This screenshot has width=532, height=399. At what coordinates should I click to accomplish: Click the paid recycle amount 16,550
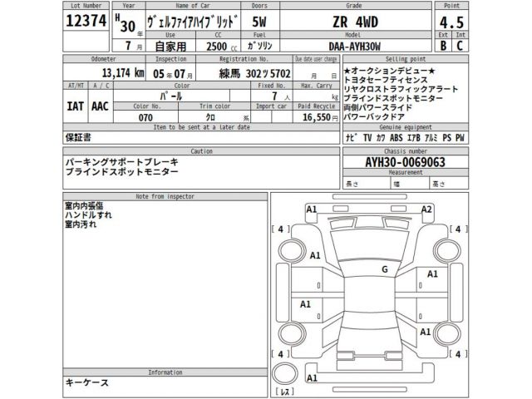[316, 119]
